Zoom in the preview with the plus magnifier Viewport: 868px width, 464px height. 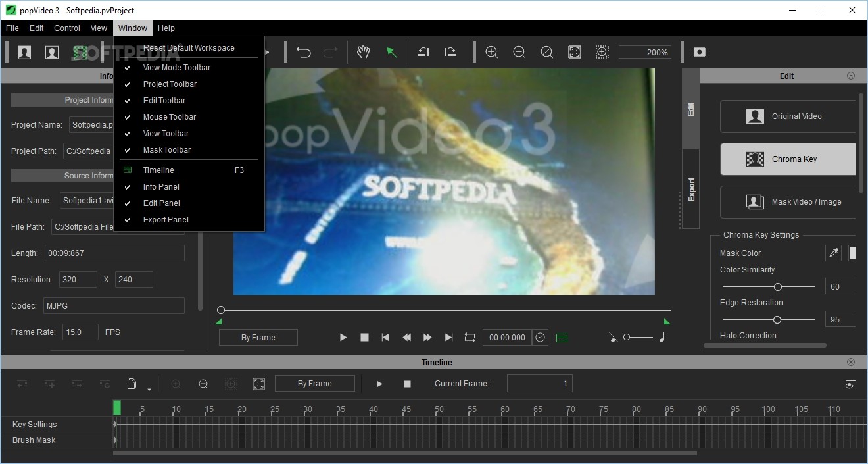tap(491, 52)
